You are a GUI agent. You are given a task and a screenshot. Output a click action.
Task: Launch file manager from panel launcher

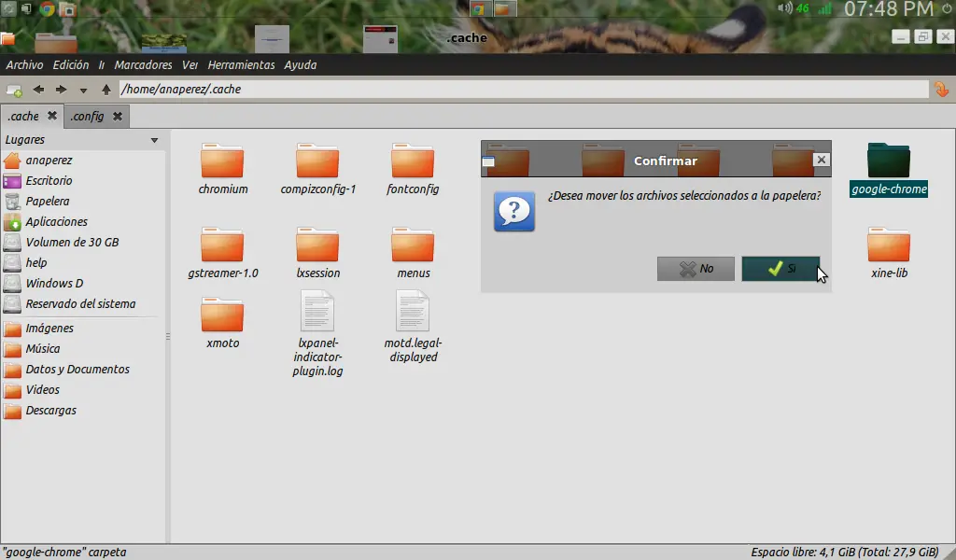coord(67,8)
